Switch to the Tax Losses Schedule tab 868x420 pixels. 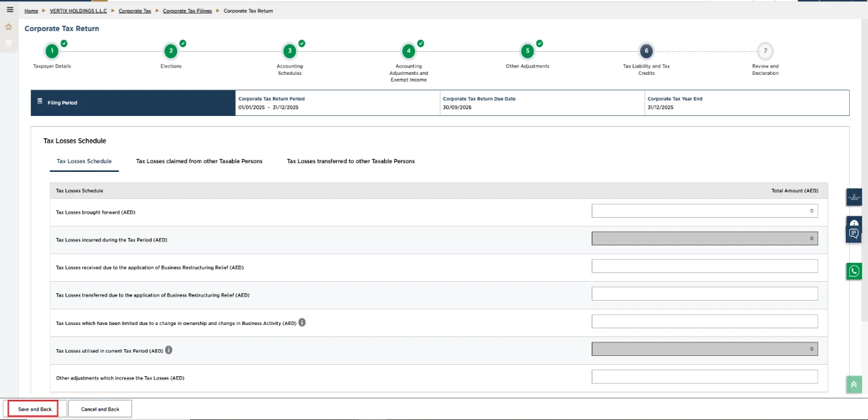[x=84, y=161]
